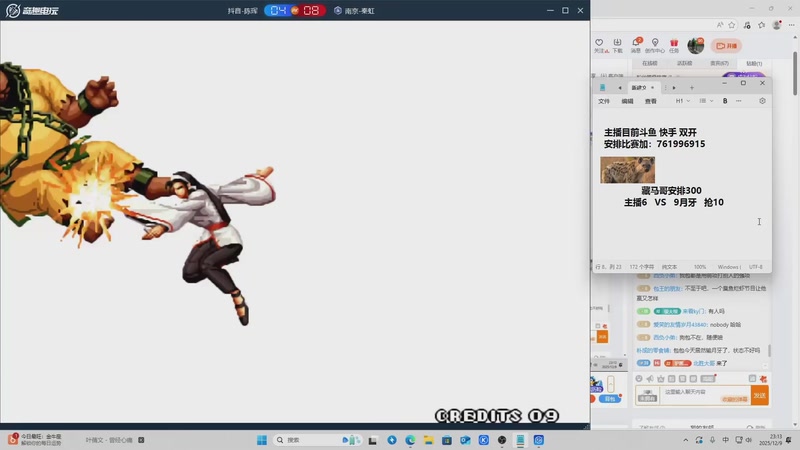
Task: Click the browser read aloud icon
Action: pyautogui.click(x=719, y=25)
